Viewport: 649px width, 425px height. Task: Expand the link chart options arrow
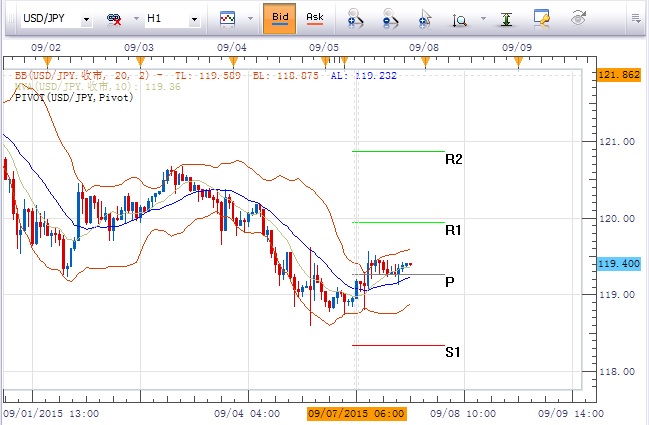(136, 19)
